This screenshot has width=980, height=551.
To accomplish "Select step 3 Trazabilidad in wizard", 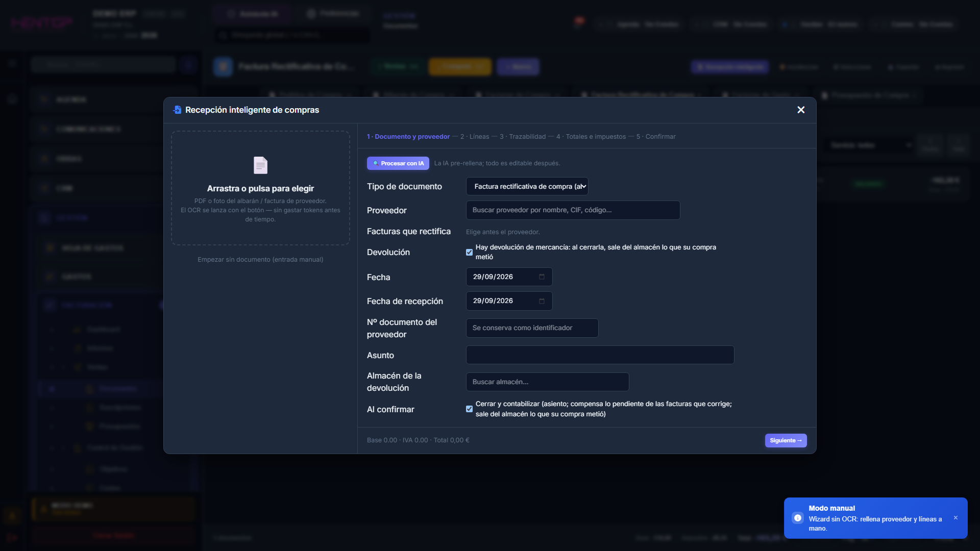I will click(x=523, y=137).
